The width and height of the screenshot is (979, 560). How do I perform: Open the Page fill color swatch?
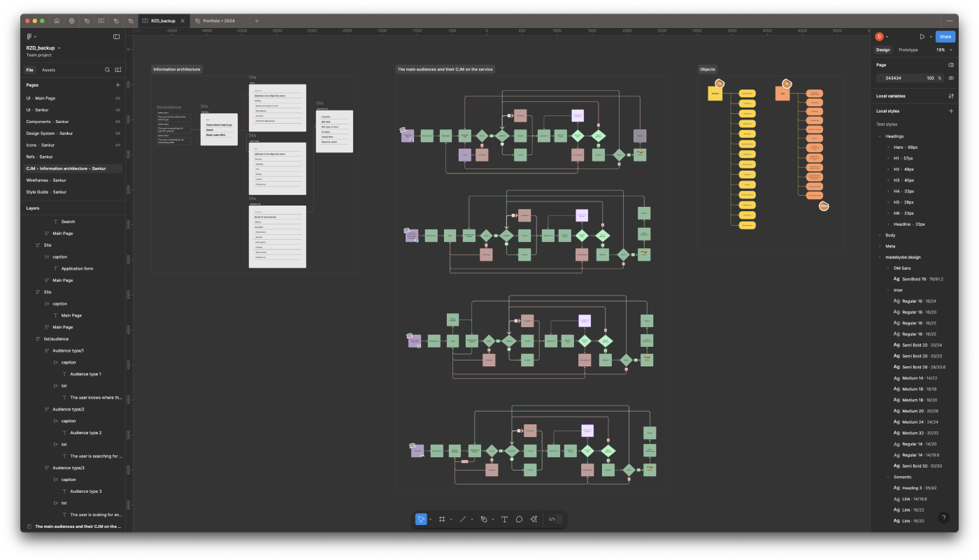coord(881,78)
